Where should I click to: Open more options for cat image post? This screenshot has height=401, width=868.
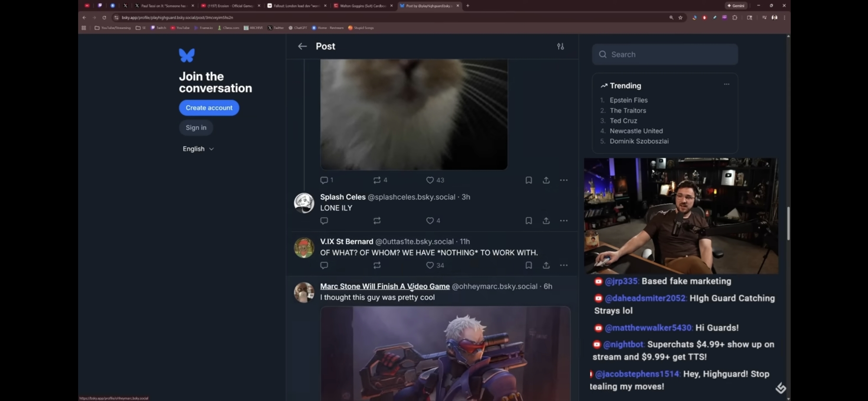point(563,180)
